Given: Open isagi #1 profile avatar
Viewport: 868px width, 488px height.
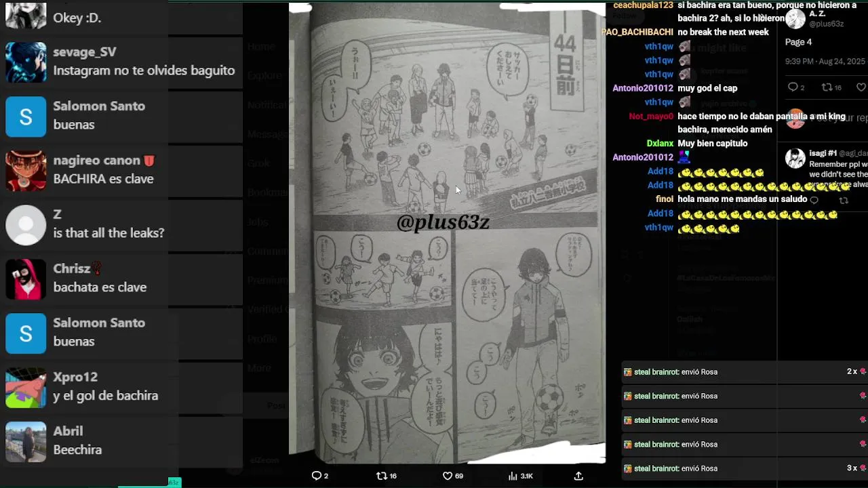Looking at the screenshot, I should click(x=795, y=158).
